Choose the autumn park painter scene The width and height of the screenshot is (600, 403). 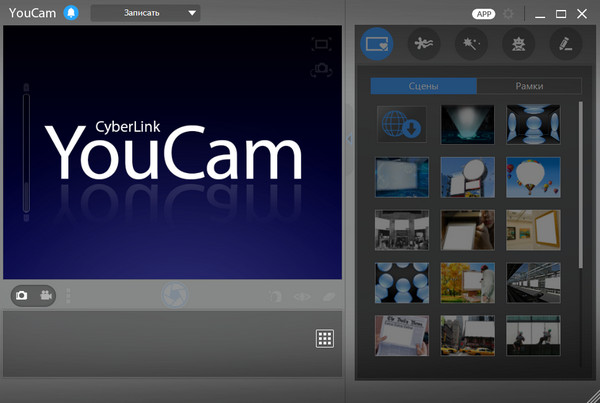pos(467,283)
